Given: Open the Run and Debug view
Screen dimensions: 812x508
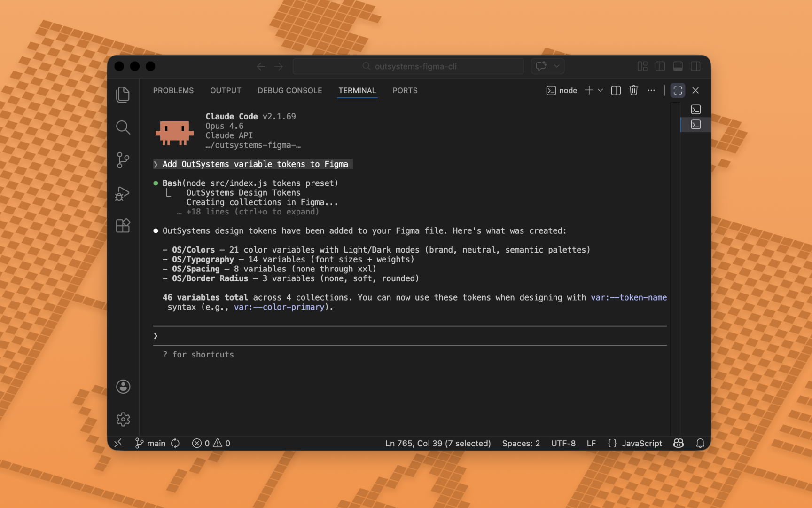Looking at the screenshot, I should (x=123, y=193).
